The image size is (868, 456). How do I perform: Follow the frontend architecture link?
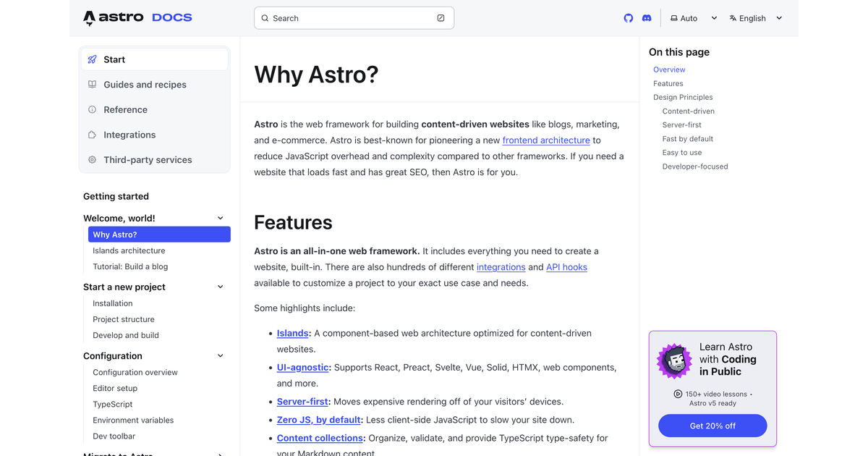click(x=546, y=140)
